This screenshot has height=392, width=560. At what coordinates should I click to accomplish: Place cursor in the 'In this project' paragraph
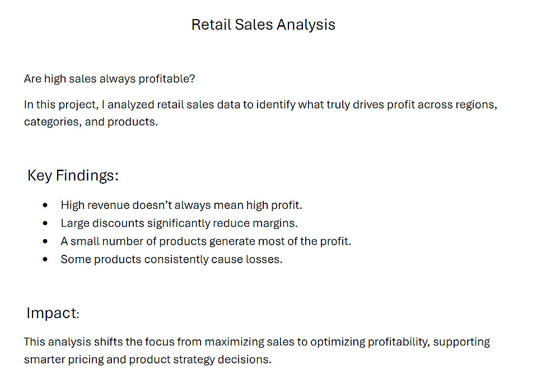click(224, 105)
